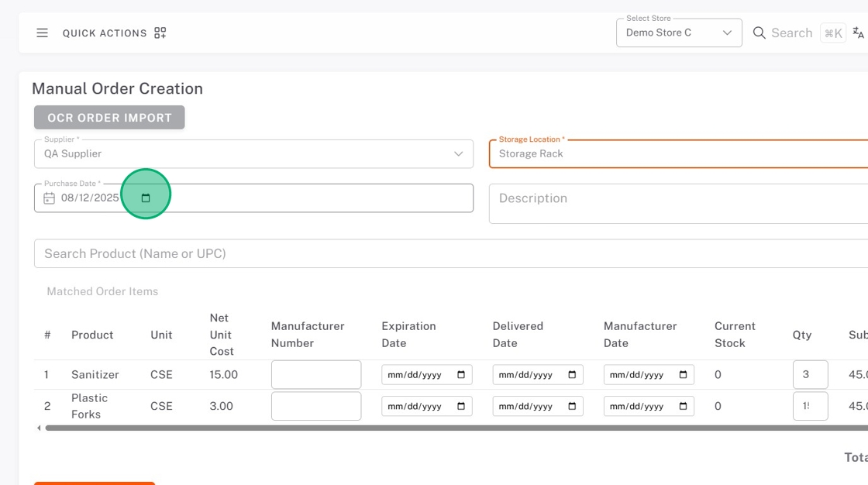This screenshot has height=485, width=868.
Task: Expand the Select Store dropdown
Action: 678,33
